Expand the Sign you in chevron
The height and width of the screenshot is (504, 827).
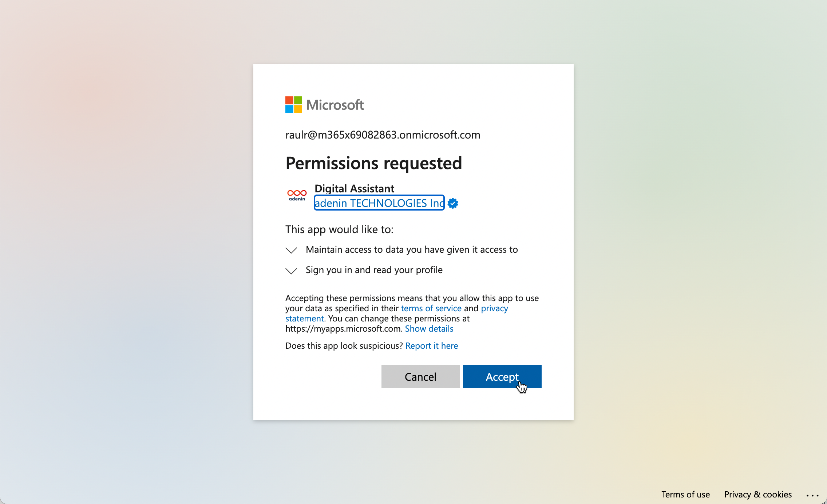[291, 271]
